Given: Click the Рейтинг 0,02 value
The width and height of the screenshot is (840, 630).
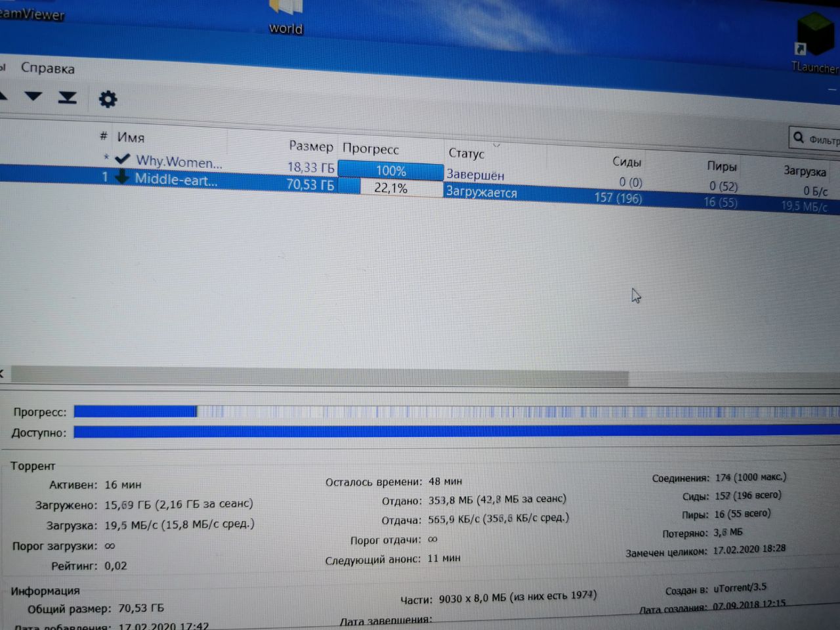Looking at the screenshot, I should [x=115, y=566].
